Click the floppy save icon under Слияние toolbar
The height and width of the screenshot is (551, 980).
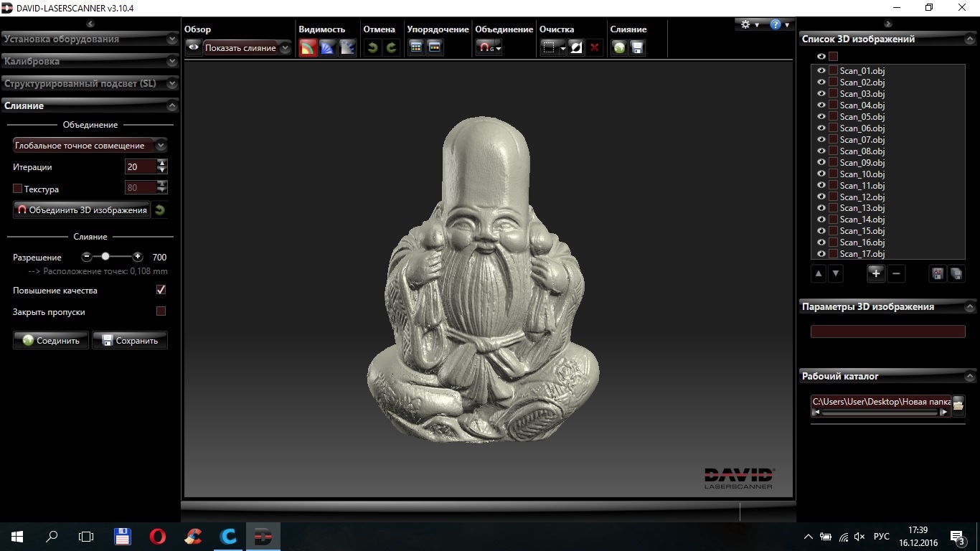[x=637, y=48]
